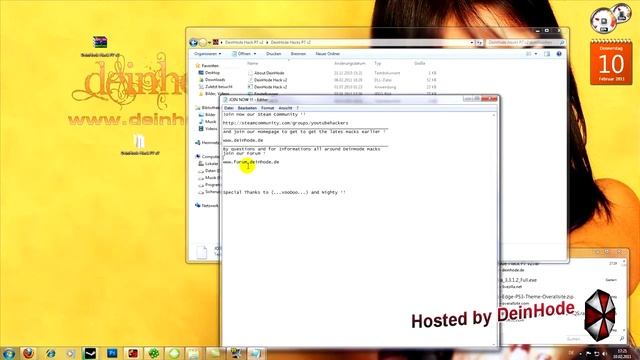
Task: Click Explorer forward navigation arrow
Action: (202, 42)
